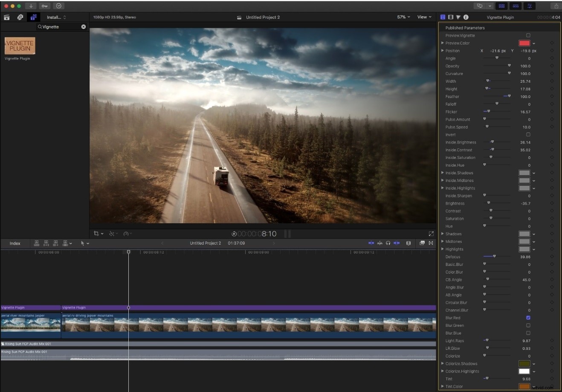The image size is (562, 392).
Task: Uncheck the Blur.Red checkbox
Action: (x=528, y=317)
